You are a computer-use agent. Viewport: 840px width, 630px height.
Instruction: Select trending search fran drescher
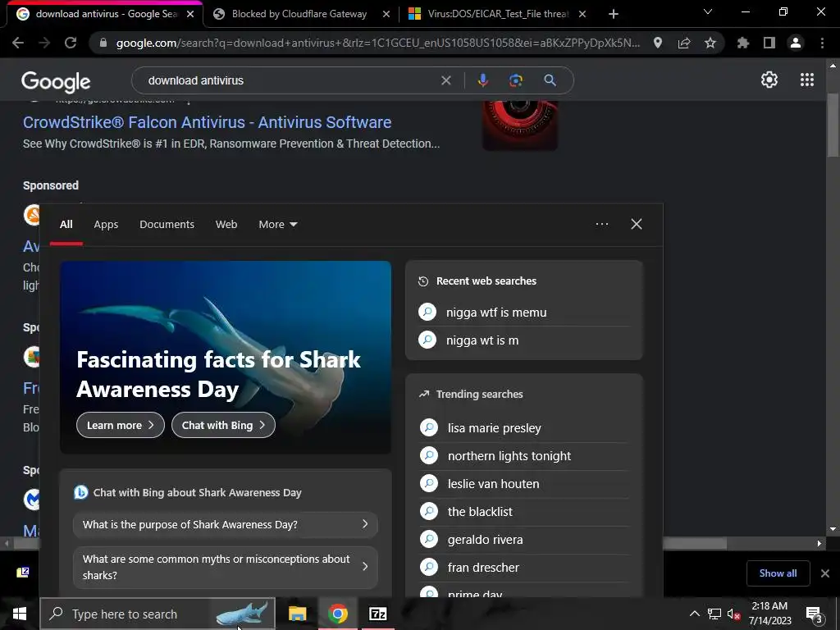click(524, 568)
